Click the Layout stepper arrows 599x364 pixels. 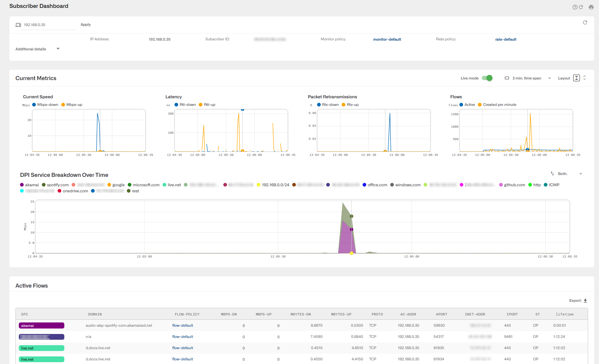coord(584,78)
